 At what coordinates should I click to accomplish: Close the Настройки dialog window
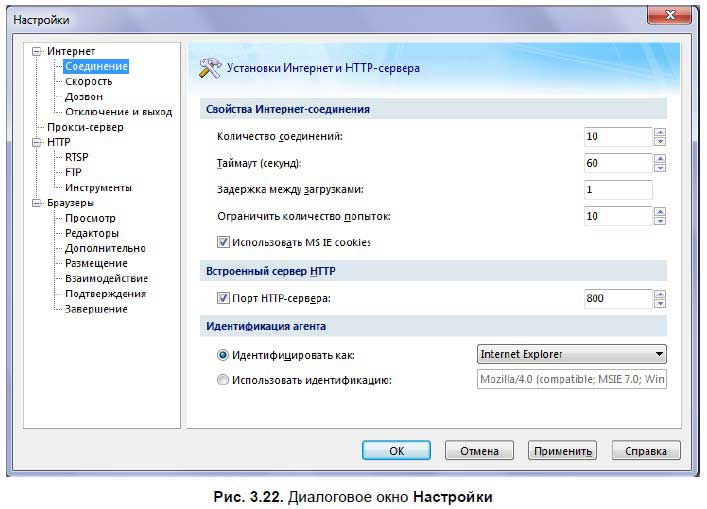(x=669, y=15)
